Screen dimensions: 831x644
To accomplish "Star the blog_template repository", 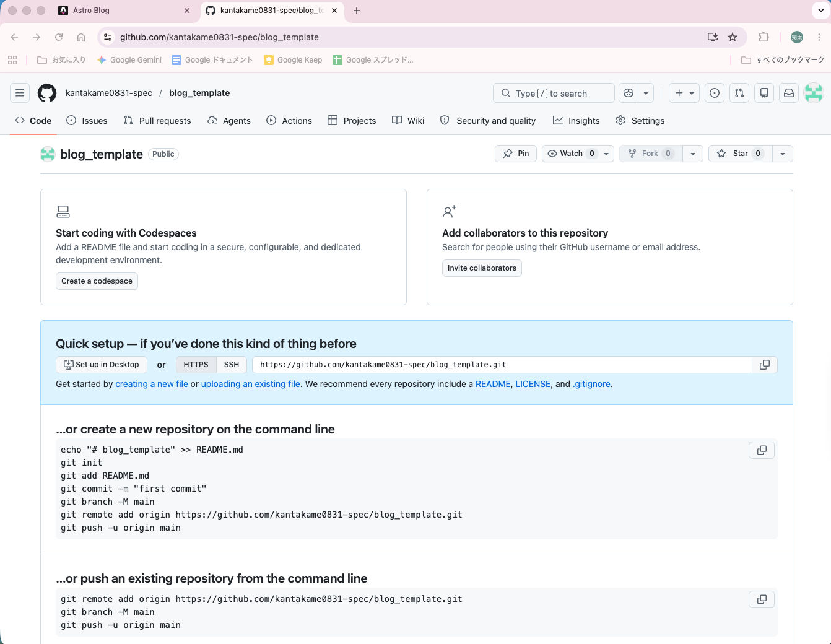I will pyautogui.click(x=740, y=154).
